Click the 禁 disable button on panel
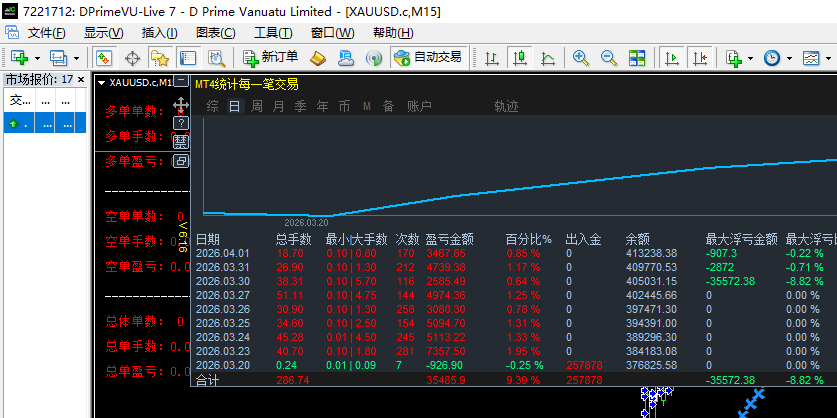The width and height of the screenshot is (837, 418). 181,141
